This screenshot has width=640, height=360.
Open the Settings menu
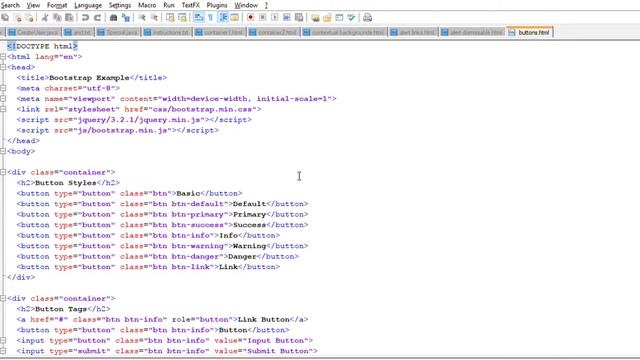(120, 5)
